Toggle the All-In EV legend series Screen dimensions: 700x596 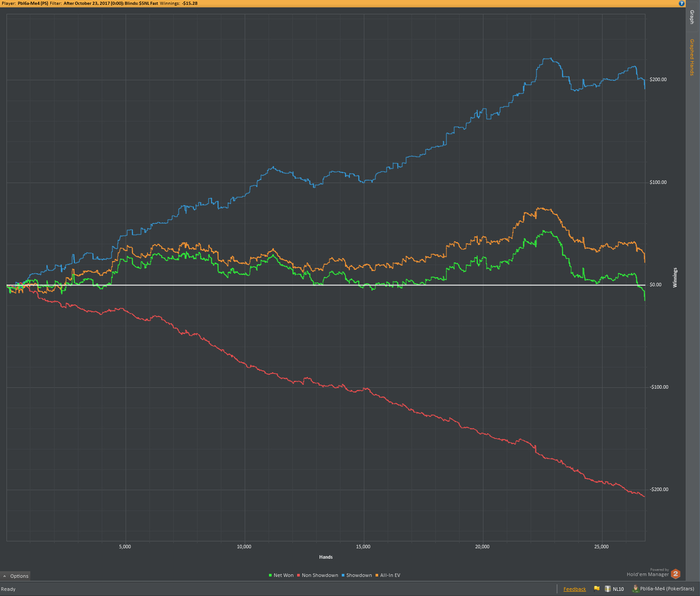click(x=388, y=575)
